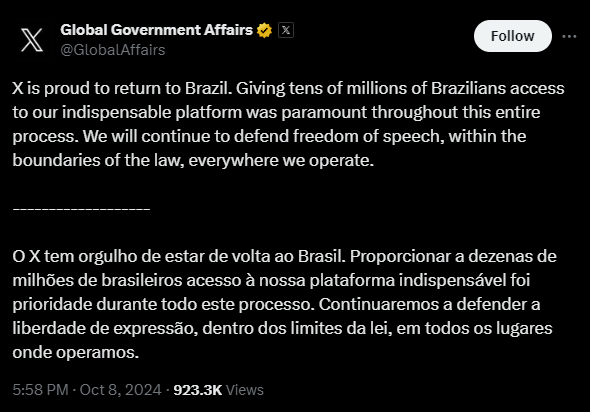Open the three-dot more options menu
590x412 pixels.
(569, 36)
